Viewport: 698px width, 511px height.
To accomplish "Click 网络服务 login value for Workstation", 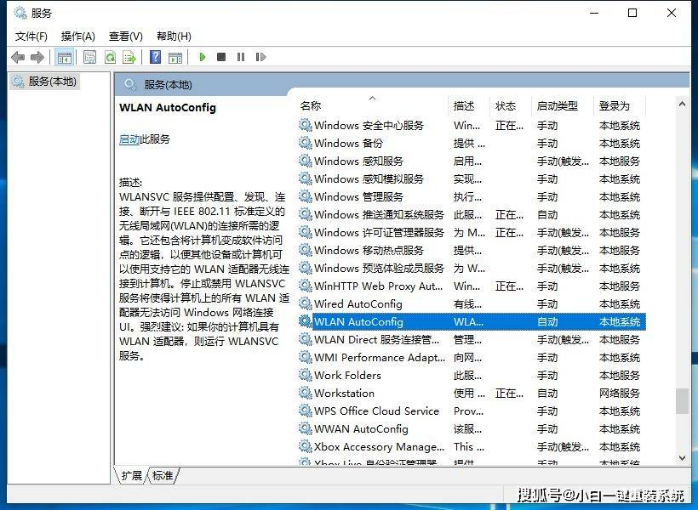I will point(619,393).
